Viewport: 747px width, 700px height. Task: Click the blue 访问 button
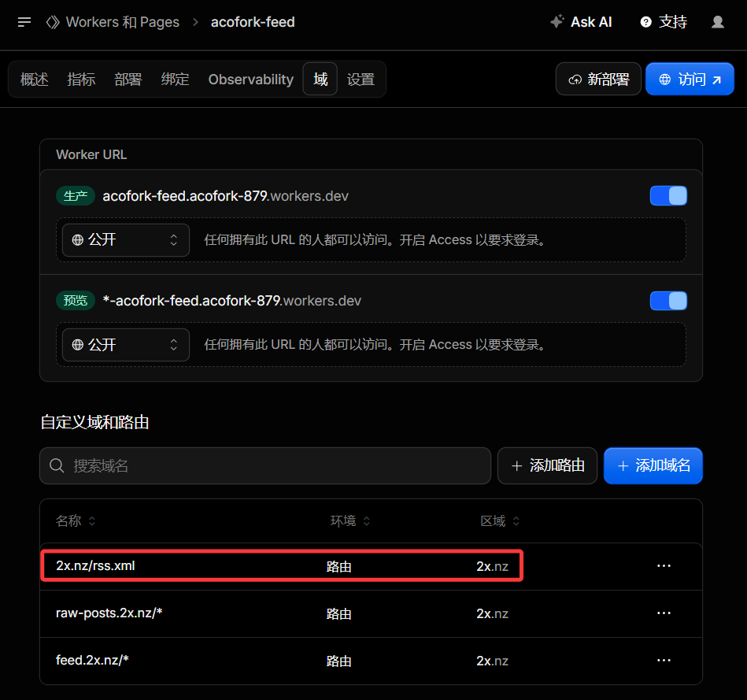(x=690, y=79)
